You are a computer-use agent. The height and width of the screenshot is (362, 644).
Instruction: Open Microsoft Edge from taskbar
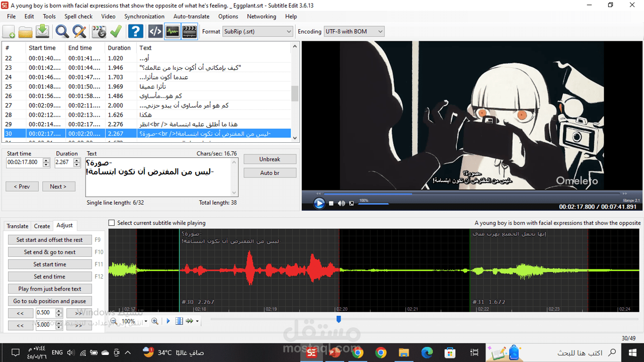[x=427, y=352]
